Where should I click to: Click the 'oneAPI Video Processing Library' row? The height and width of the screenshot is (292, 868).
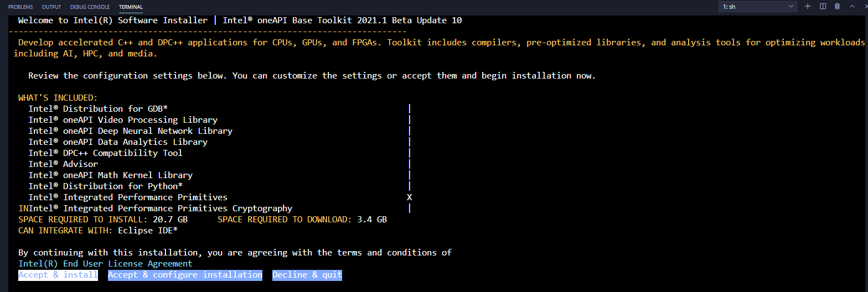pyautogui.click(x=123, y=120)
